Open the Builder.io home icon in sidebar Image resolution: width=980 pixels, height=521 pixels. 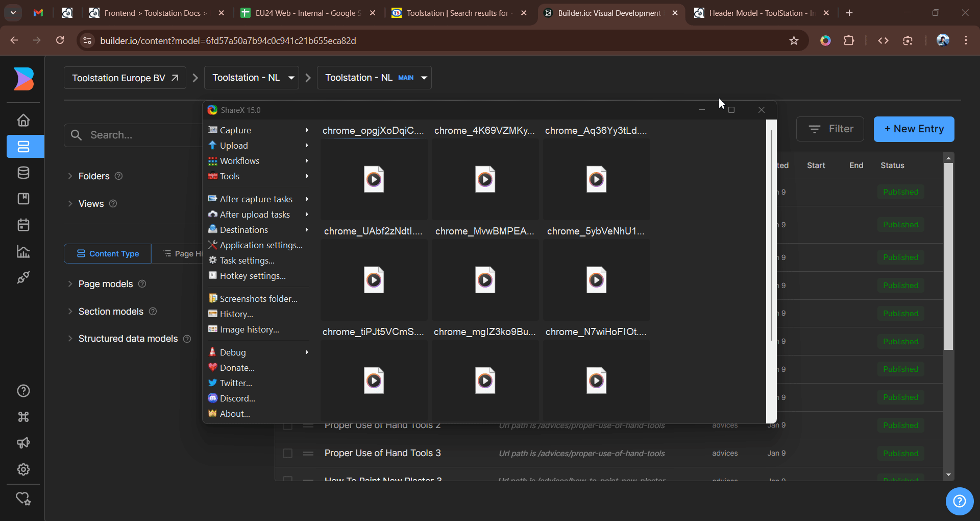23,121
